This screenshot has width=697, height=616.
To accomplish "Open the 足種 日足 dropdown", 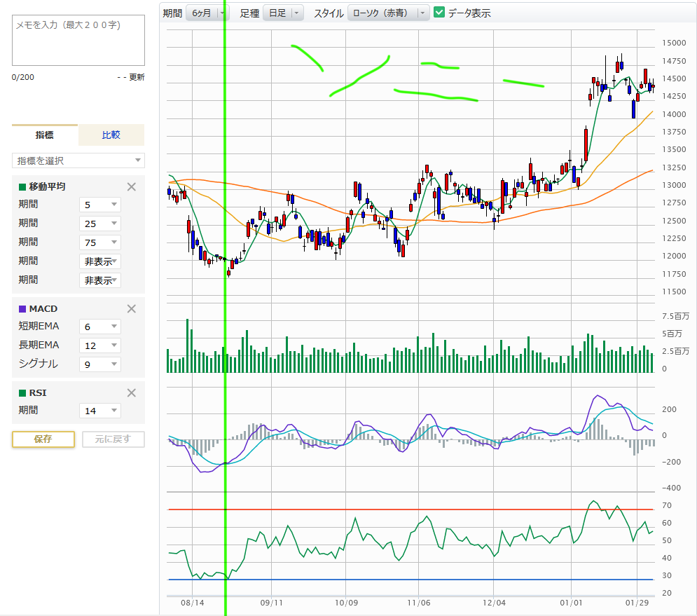I will click(283, 13).
